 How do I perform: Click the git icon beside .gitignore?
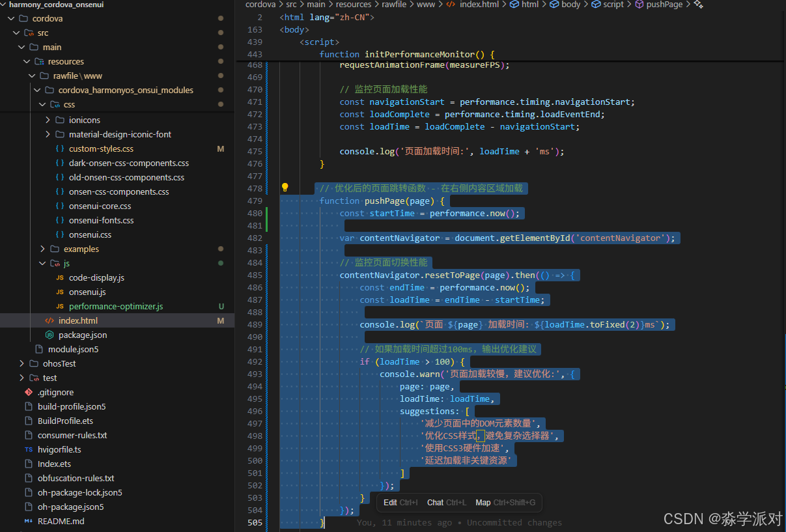[x=28, y=393]
